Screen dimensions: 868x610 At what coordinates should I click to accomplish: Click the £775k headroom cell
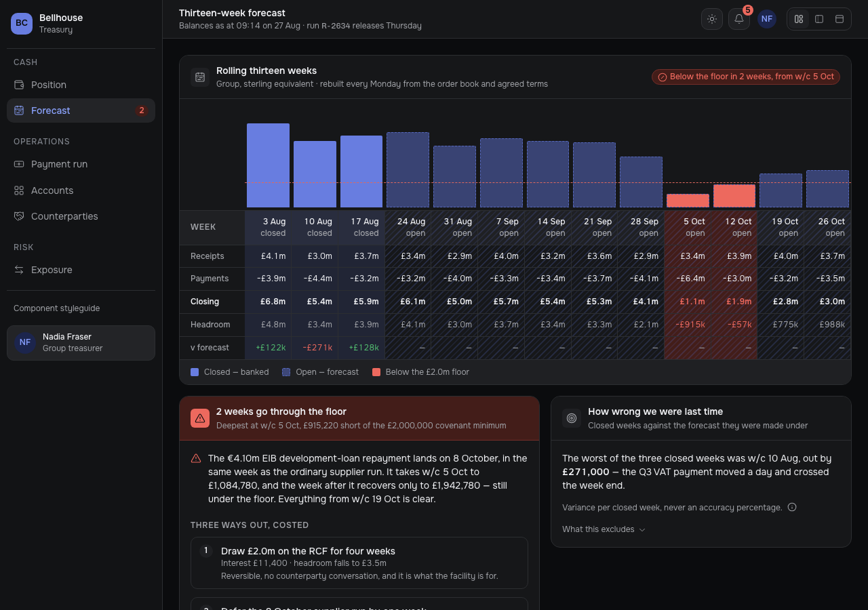click(781, 325)
